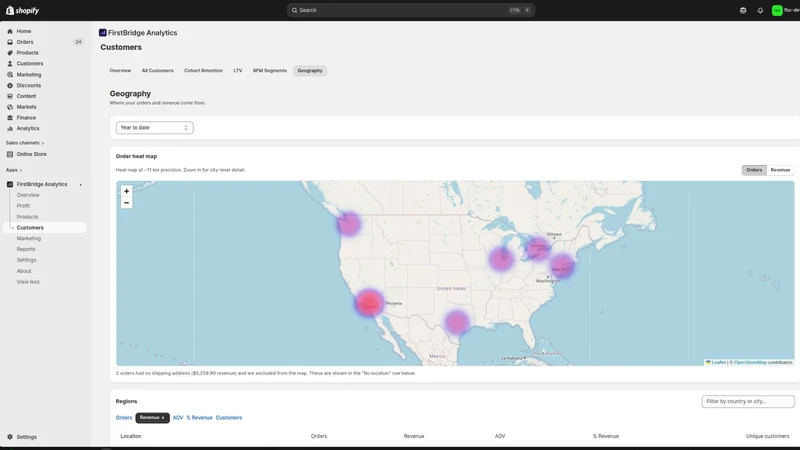This screenshot has height=450, width=800.
Task: Open Home from the sidebar
Action: 23,31
